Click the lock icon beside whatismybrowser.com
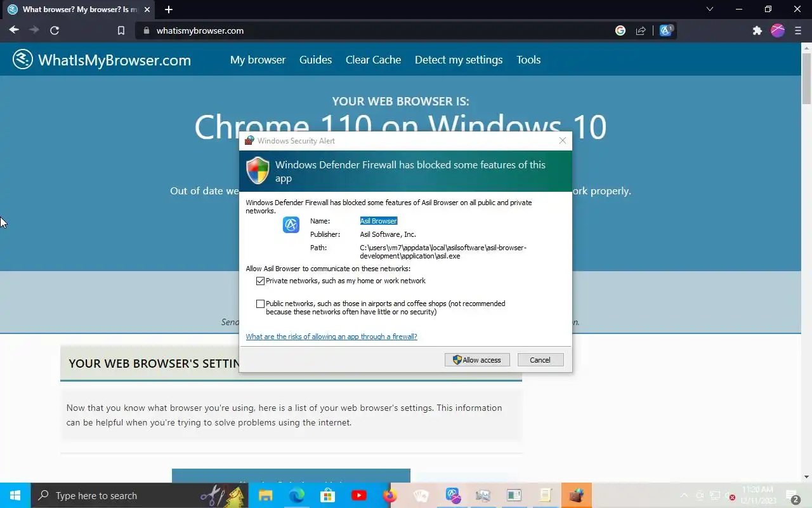Image resolution: width=812 pixels, height=508 pixels. point(146,30)
